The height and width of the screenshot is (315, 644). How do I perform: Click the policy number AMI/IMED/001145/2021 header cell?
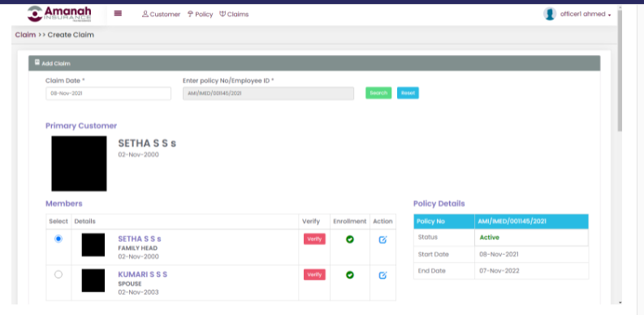click(531, 222)
